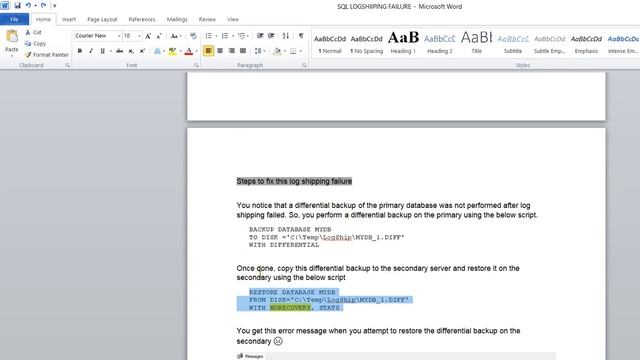The height and width of the screenshot is (360, 640).
Task: Switch to the Insert tab
Action: tap(69, 19)
